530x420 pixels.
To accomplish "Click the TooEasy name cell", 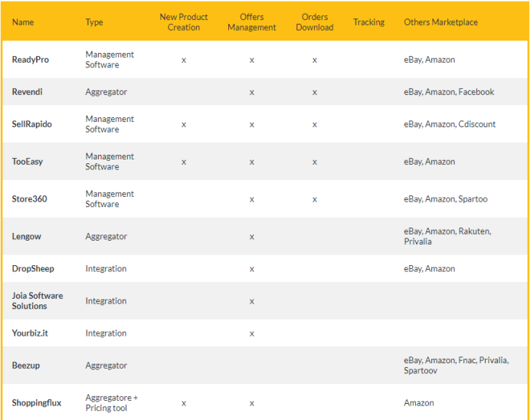I will pos(28,162).
